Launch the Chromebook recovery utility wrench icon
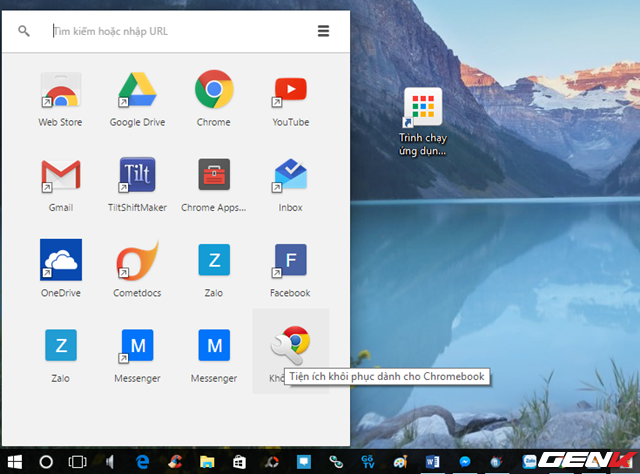This screenshot has height=474, width=640. pos(290,345)
